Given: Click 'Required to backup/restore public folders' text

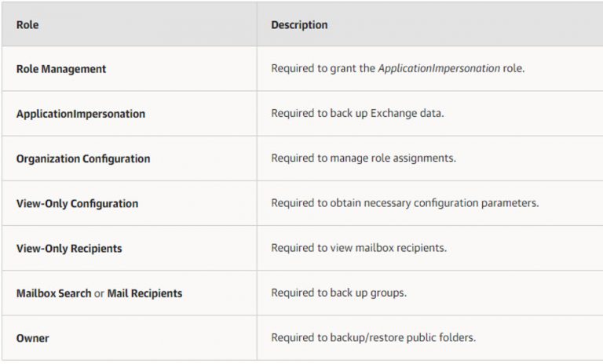Looking at the screenshot, I should pos(374,337).
